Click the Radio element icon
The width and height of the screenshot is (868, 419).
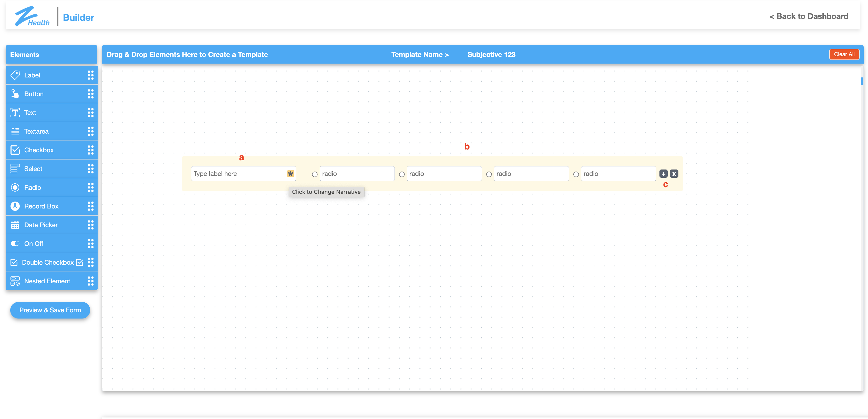coord(15,187)
